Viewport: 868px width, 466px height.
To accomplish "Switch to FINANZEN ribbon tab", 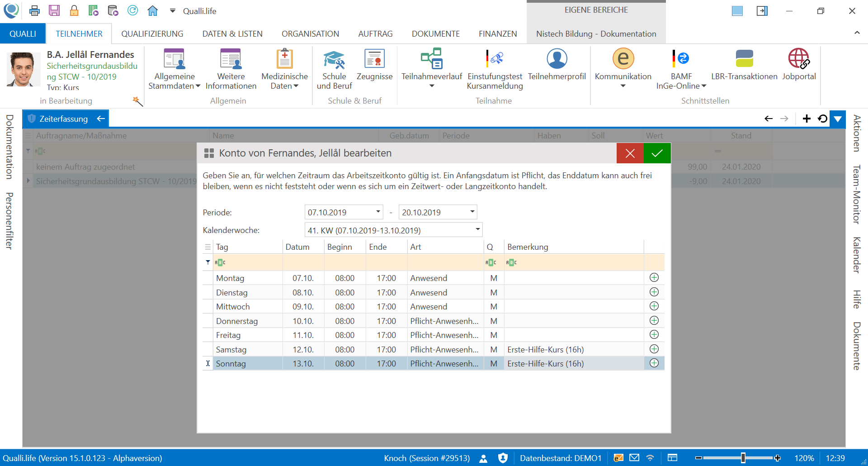I will click(498, 34).
